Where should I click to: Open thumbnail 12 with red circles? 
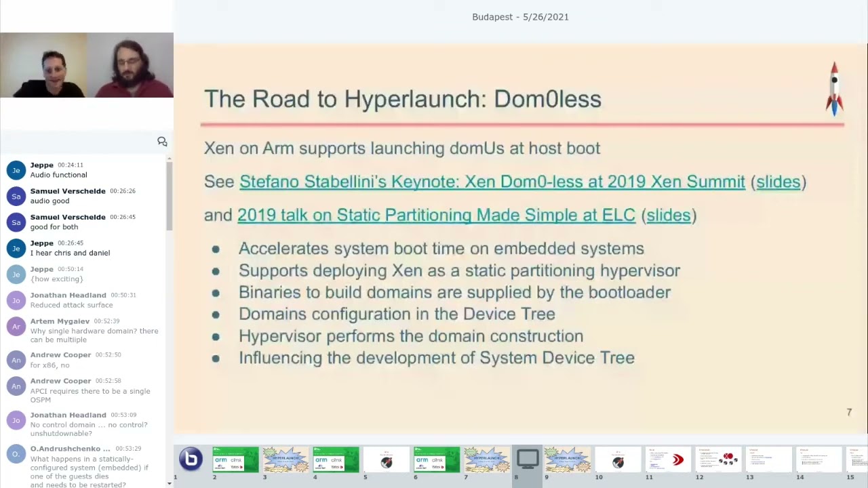click(718, 460)
